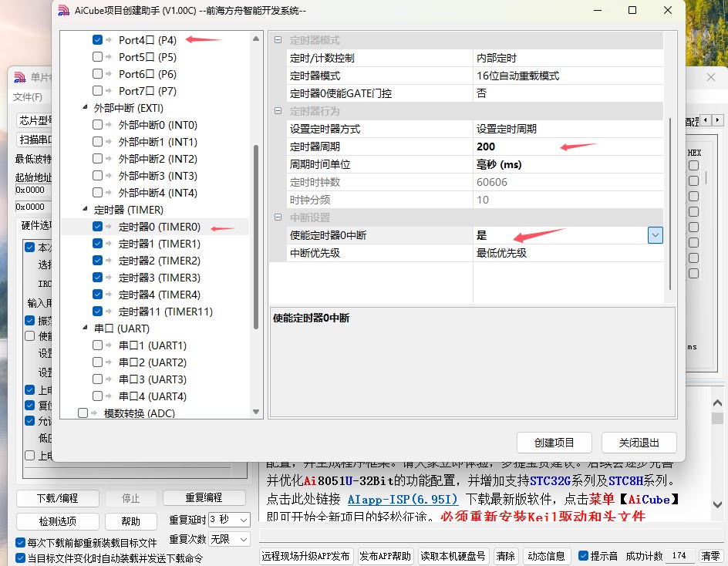728x566 pixels.
Task: Collapse the 定时器 (TIMER) tree node
Action: (x=85, y=210)
